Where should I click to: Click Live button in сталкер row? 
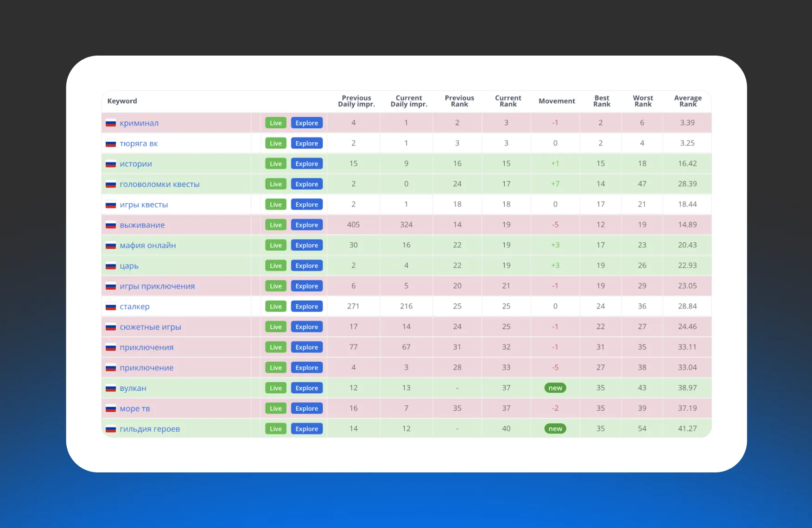point(276,307)
